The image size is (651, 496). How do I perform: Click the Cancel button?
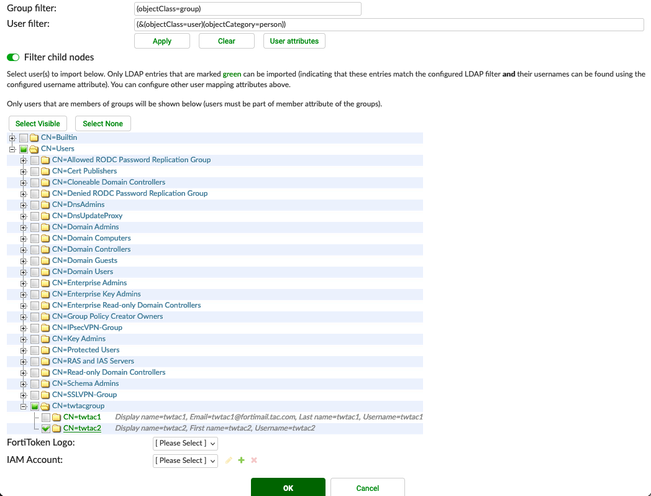click(367, 488)
